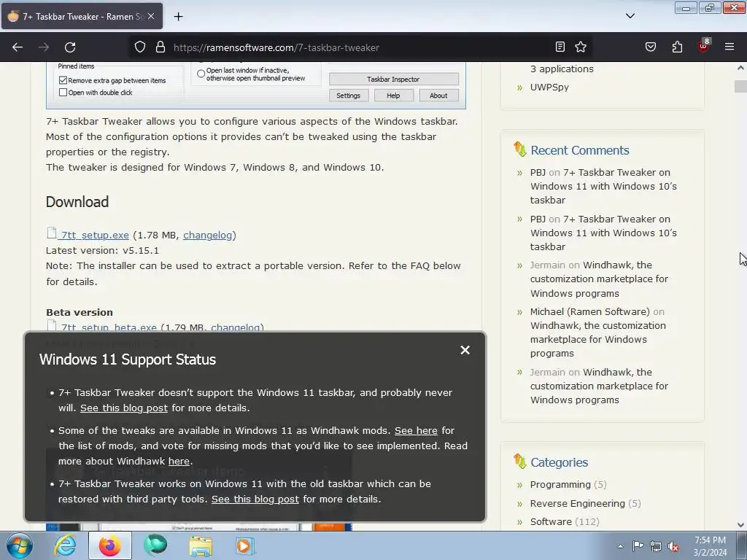Download 7tt_setup_beta.exe
Screen dimensions: 747x560
coord(109,327)
